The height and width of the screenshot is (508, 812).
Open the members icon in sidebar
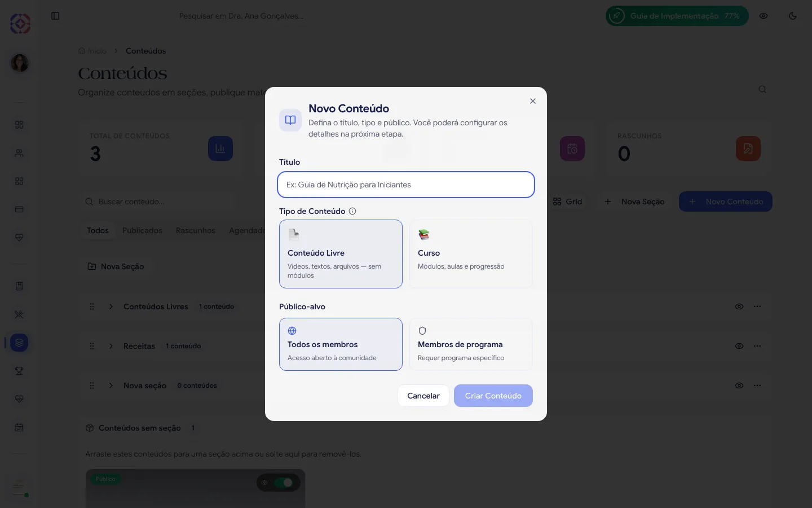(x=19, y=153)
